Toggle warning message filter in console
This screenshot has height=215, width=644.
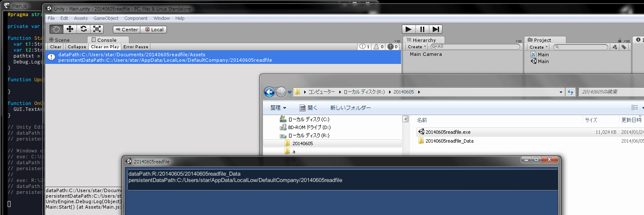coord(378,47)
